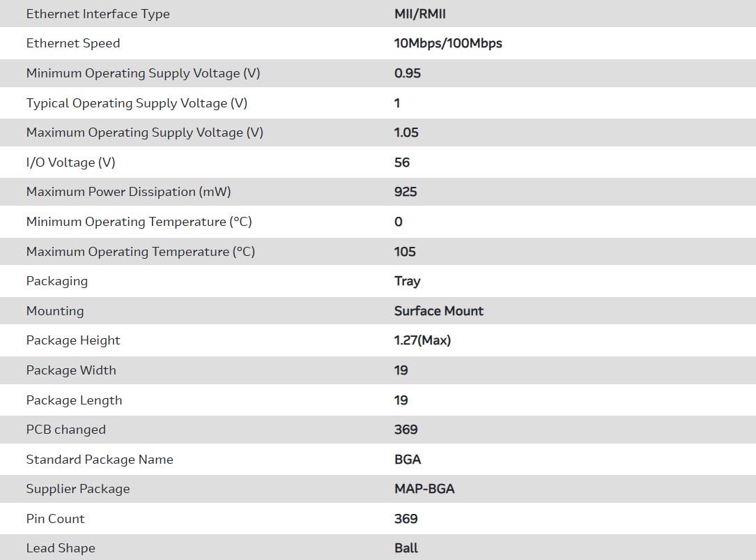Click the Minimum Operating Temperature label
Screen dimensions: 756x560
(x=139, y=222)
